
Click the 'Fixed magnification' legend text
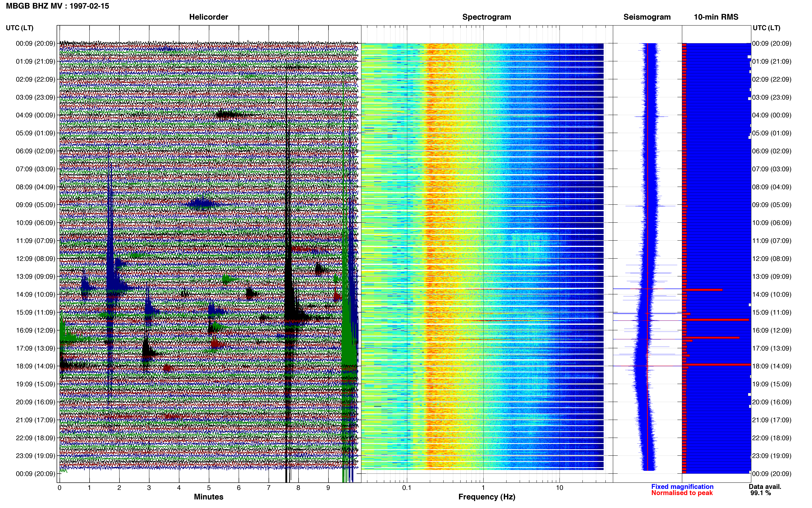[x=682, y=487]
